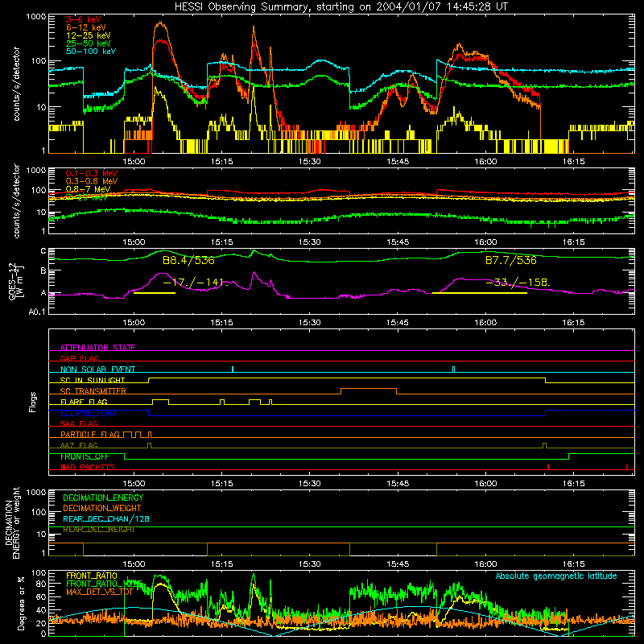Click the yellow 12-25 keV legend label

(x=88, y=35)
